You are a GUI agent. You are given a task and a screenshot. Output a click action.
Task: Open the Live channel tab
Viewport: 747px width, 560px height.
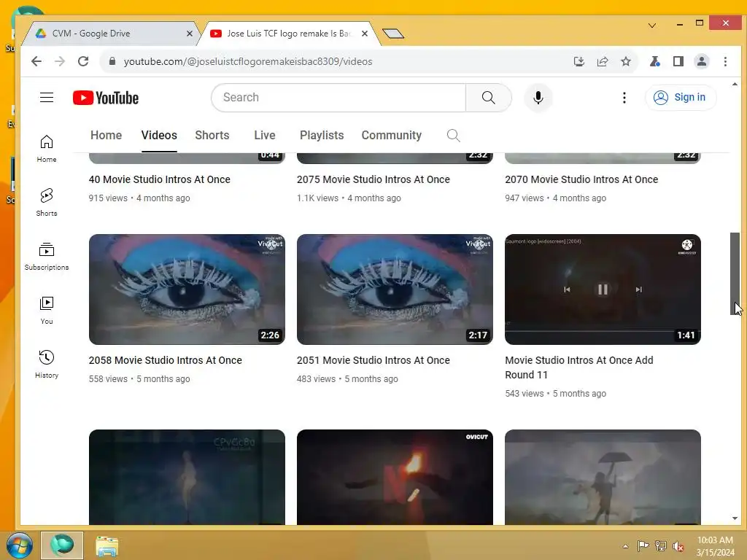[x=265, y=135]
